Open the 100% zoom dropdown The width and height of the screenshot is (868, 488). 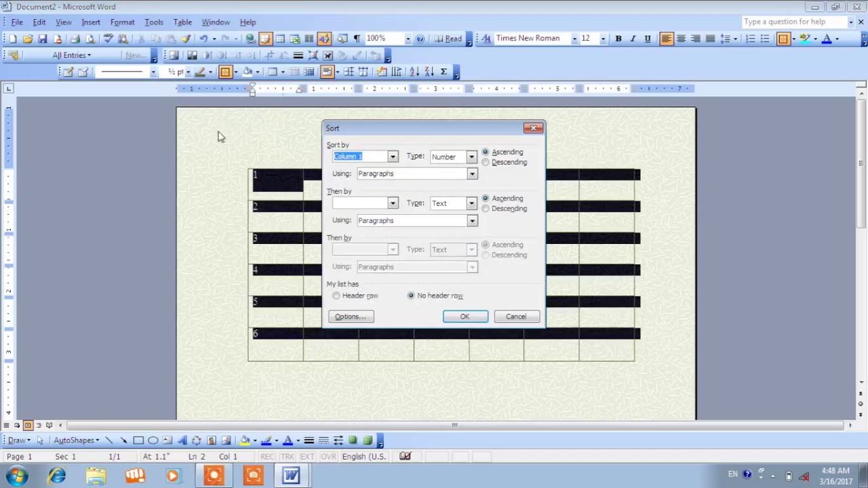pos(408,39)
